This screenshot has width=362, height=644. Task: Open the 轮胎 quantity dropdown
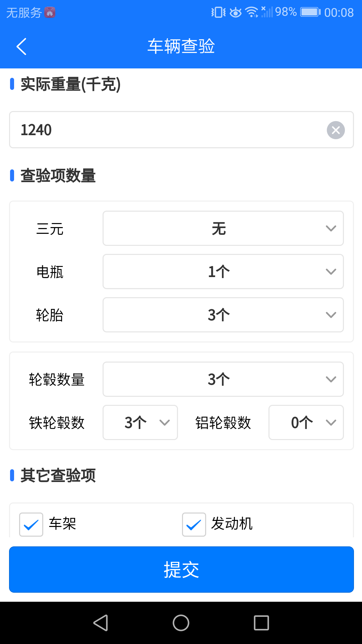(223, 315)
